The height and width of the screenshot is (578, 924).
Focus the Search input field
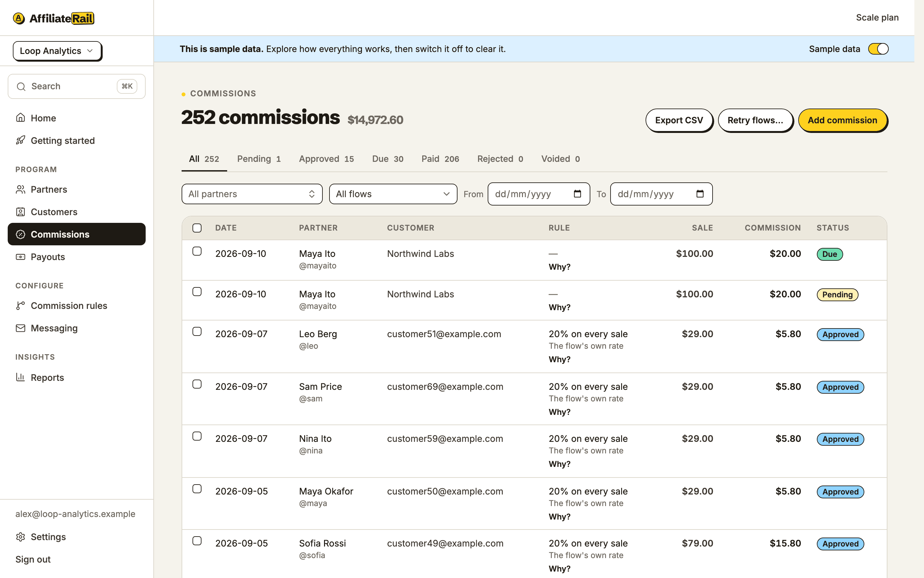click(x=76, y=86)
